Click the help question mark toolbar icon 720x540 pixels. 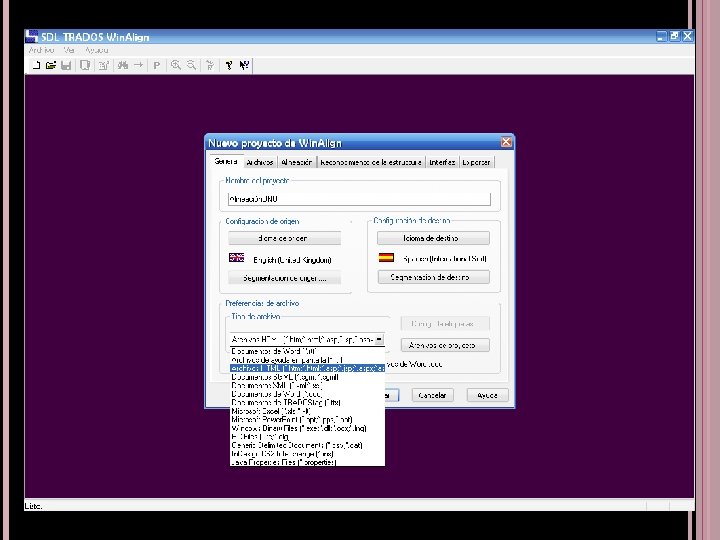pyautogui.click(x=229, y=65)
